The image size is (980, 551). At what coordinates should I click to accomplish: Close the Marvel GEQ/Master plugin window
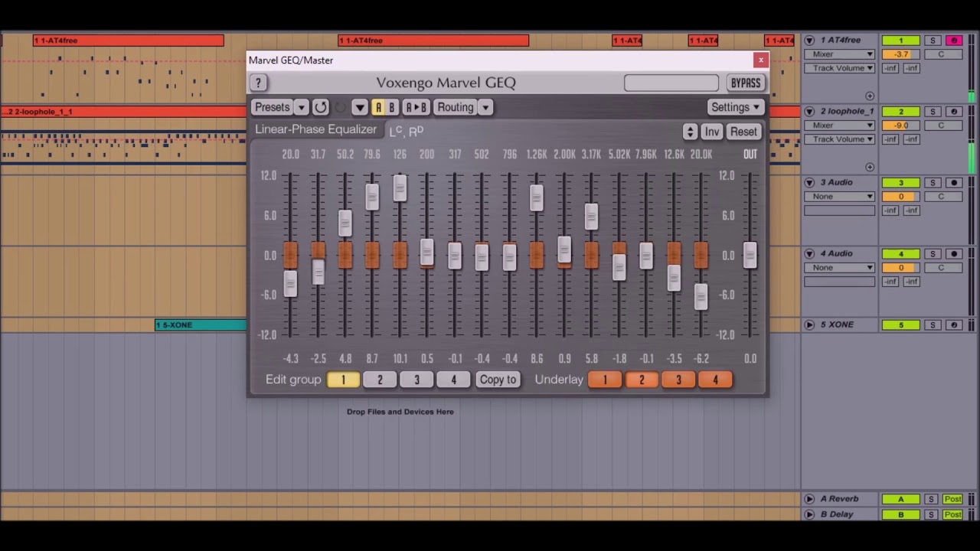[760, 60]
